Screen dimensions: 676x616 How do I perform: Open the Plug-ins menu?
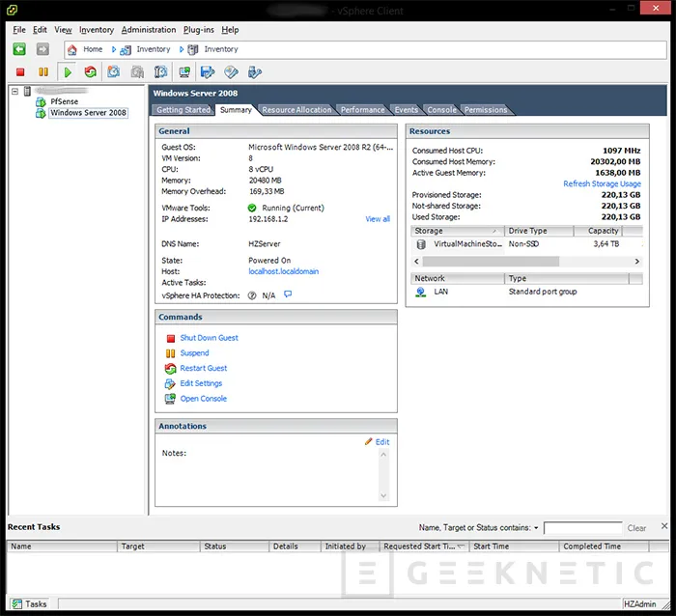[x=199, y=30]
